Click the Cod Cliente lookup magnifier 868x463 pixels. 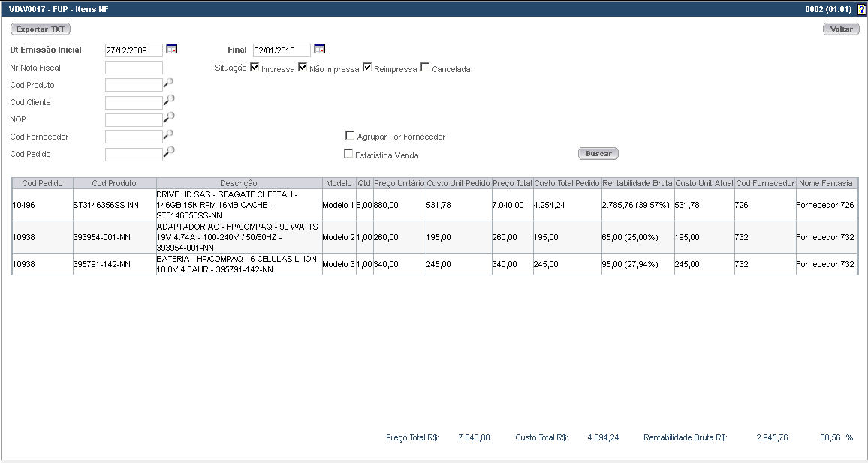click(x=169, y=101)
